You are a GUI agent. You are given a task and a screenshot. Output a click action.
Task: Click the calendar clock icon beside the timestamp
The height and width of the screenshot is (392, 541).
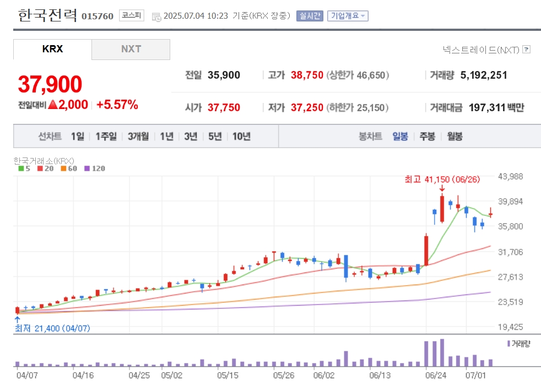point(156,17)
